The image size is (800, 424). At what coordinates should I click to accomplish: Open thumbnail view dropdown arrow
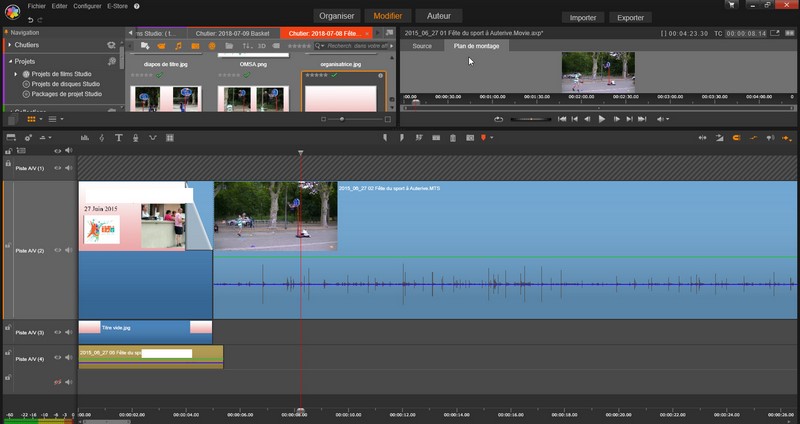click(41, 119)
